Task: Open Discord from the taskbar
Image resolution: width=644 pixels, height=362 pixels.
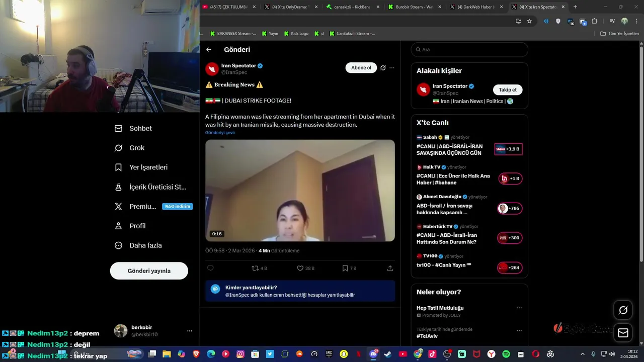Action: (x=373, y=354)
